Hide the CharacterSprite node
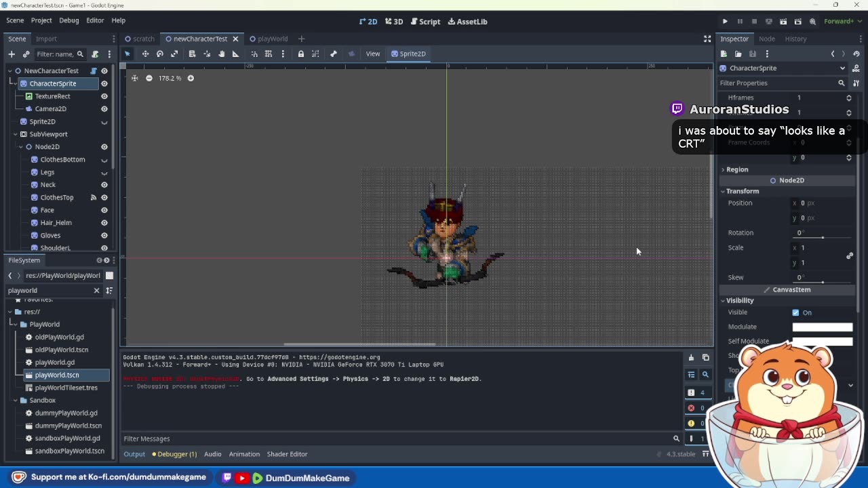The height and width of the screenshot is (488, 868). pos(104,83)
